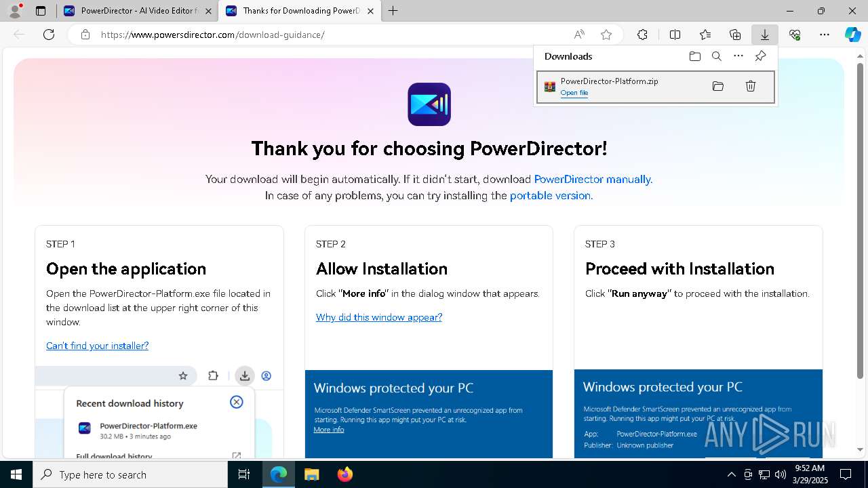Click the address bar URL field
Viewport: 868px width, 488px height.
tap(332, 35)
